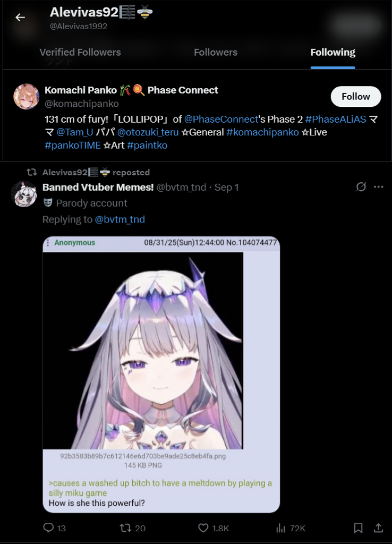
Task: Open the attached 4chan screenshot image
Action: [161, 375]
